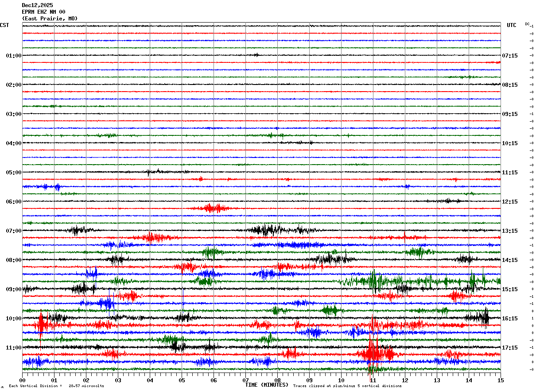Screen dimensions: 536x392
Task: Click the vertical division microvolts note
Action: point(56,386)
